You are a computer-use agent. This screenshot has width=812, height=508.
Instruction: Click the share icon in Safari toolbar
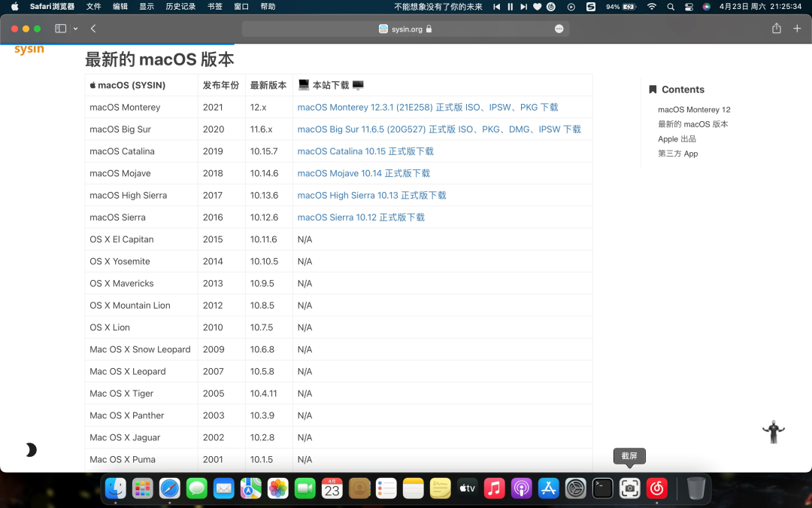click(x=777, y=29)
